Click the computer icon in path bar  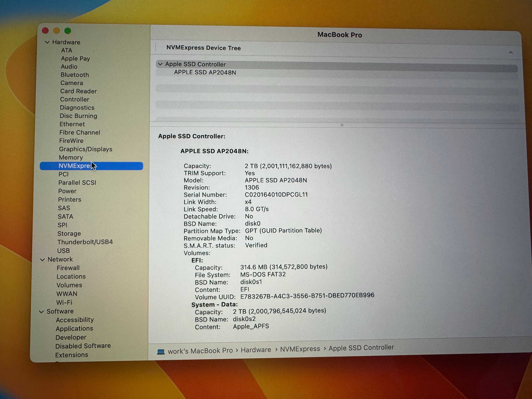click(x=161, y=352)
